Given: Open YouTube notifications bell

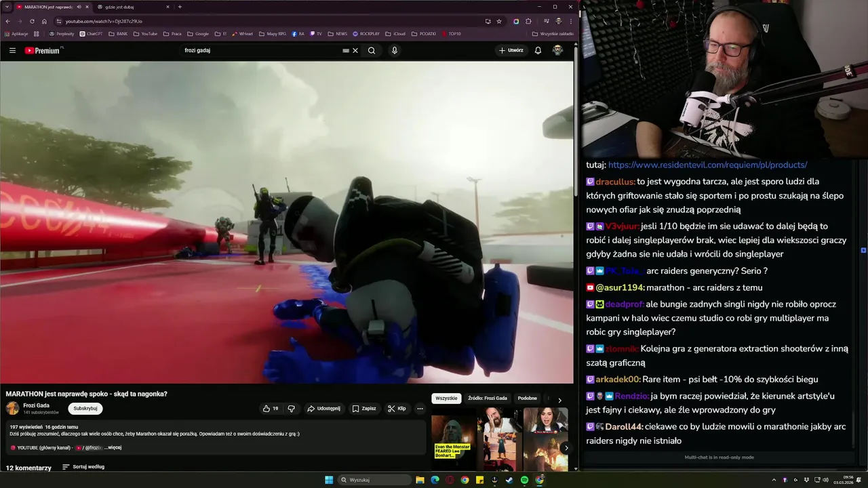Looking at the screenshot, I should [x=538, y=50].
